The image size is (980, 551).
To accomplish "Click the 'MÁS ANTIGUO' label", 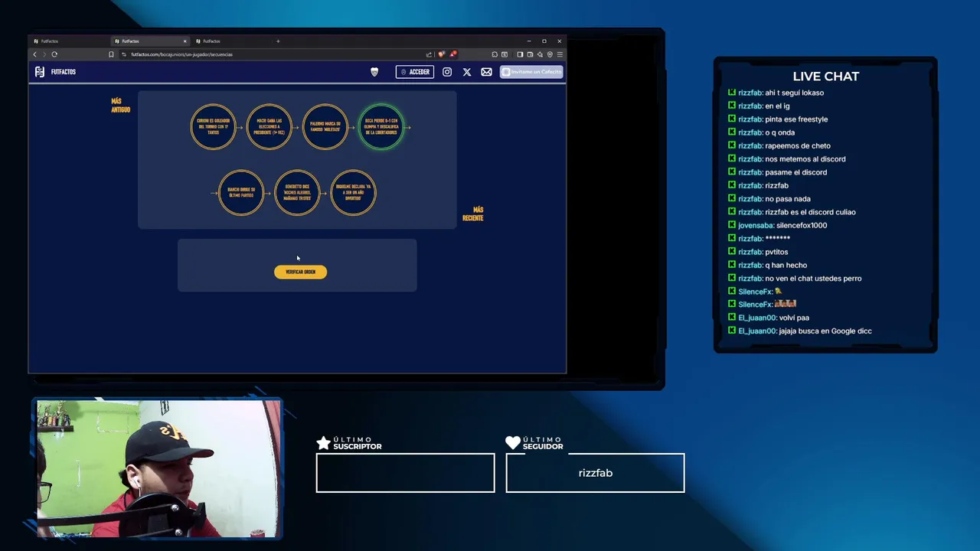I will tap(120, 106).
